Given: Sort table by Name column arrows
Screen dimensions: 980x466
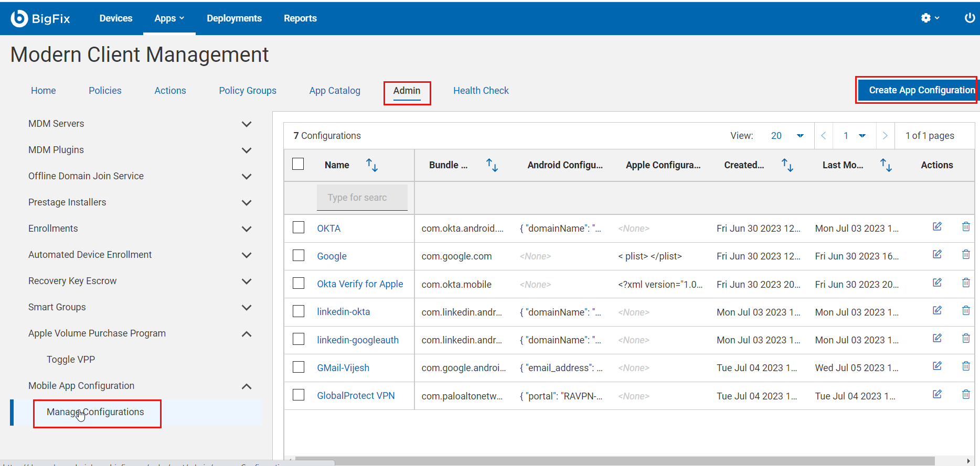Looking at the screenshot, I should pyautogui.click(x=371, y=165).
